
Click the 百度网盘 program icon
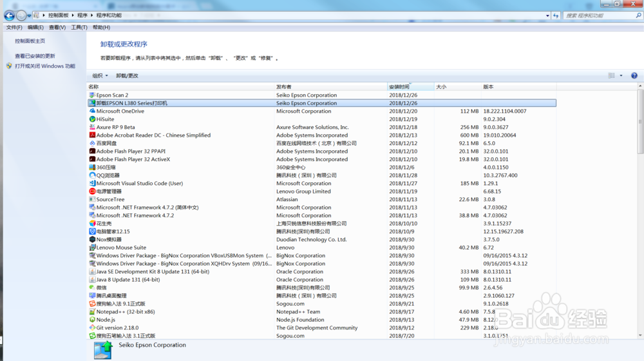point(92,143)
